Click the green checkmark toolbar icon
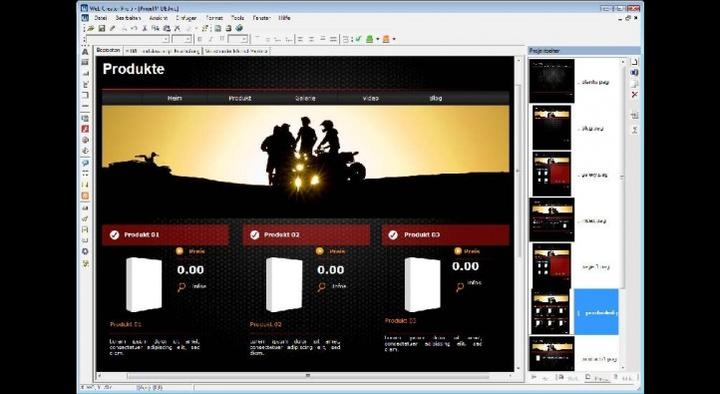The height and width of the screenshot is (394, 720). pyautogui.click(x=359, y=39)
